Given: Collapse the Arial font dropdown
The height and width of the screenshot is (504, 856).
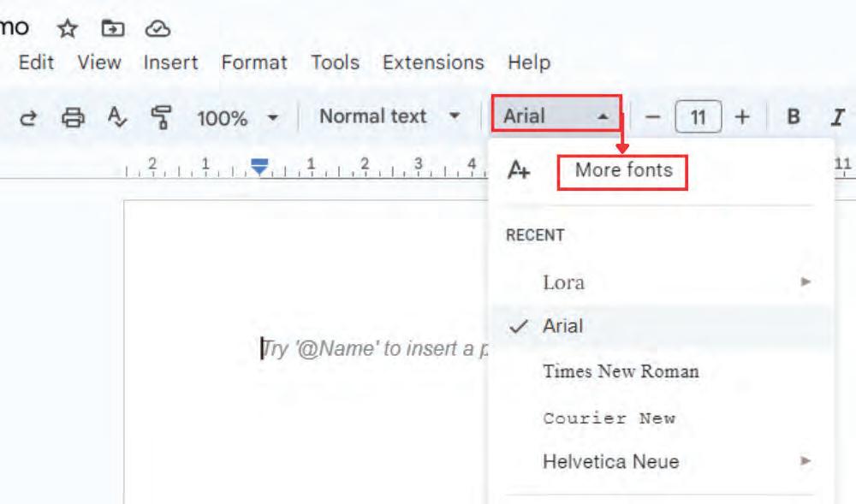Looking at the screenshot, I should coord(556,114).
